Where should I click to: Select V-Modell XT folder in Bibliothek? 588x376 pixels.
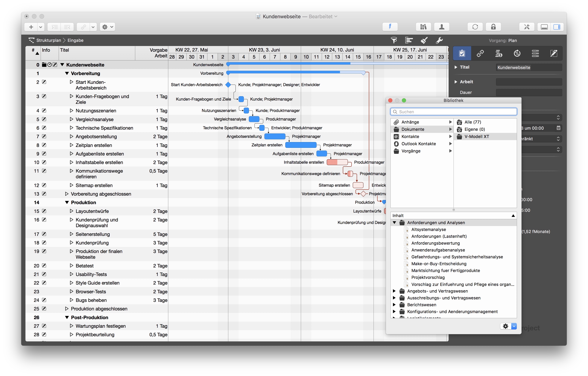485,136
